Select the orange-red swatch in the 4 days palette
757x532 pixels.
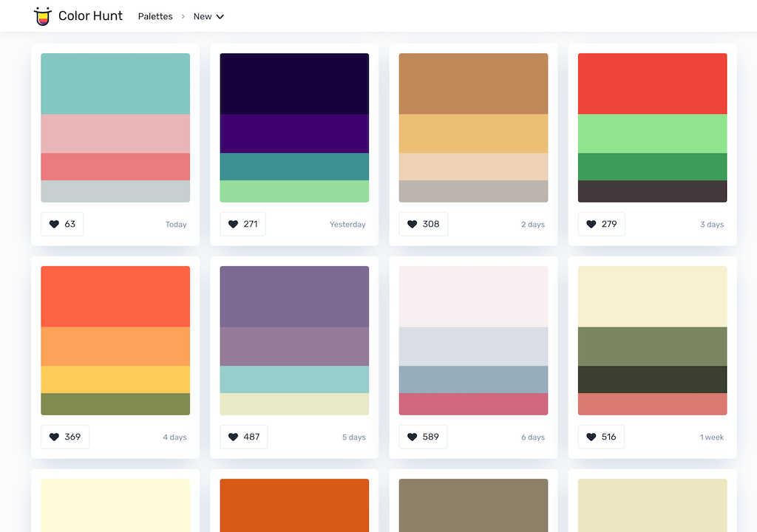pos(115,297)
